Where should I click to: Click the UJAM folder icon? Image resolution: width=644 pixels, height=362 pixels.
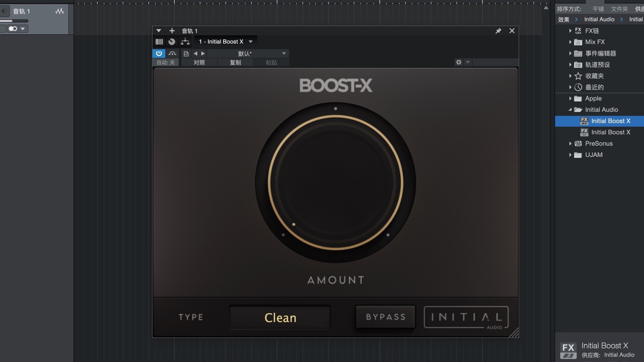(x=578, y=155)
